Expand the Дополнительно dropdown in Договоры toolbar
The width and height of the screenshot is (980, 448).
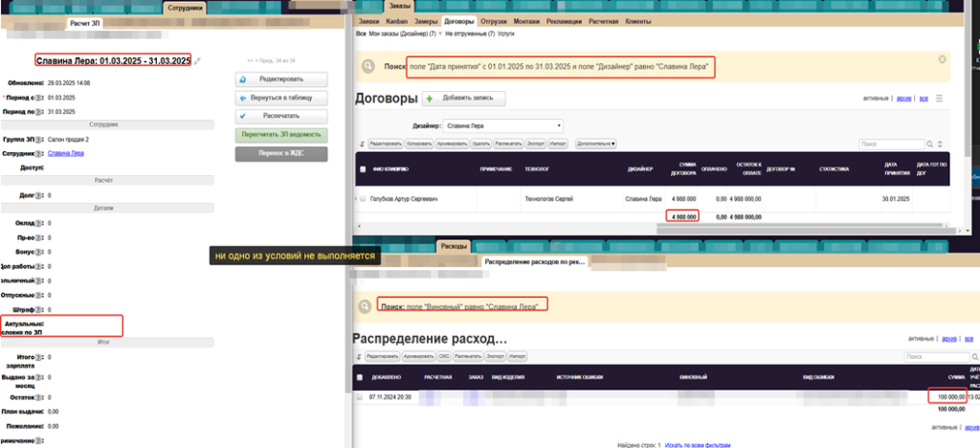595,144
